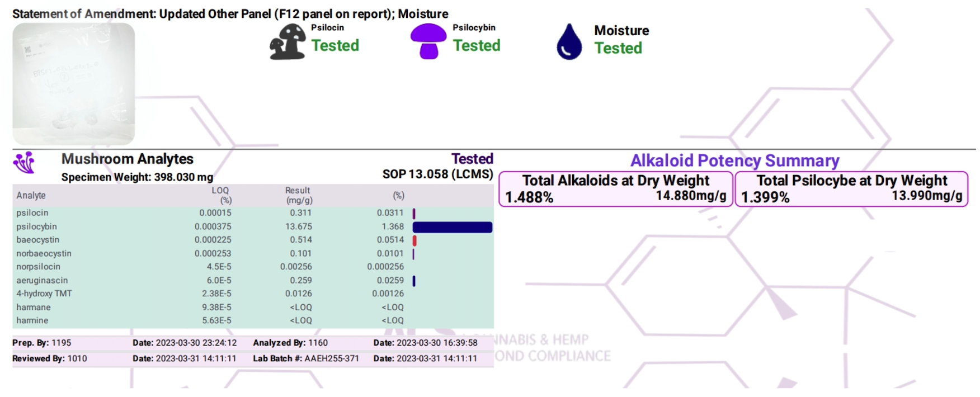Click the purple Mushroom Analytes section icon

point(24,163)
